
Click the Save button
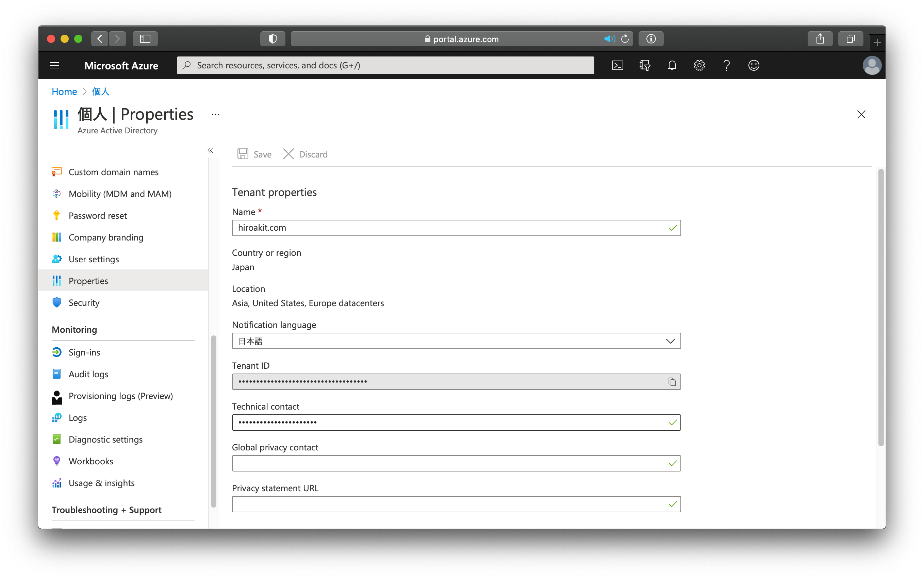[255, 154]
